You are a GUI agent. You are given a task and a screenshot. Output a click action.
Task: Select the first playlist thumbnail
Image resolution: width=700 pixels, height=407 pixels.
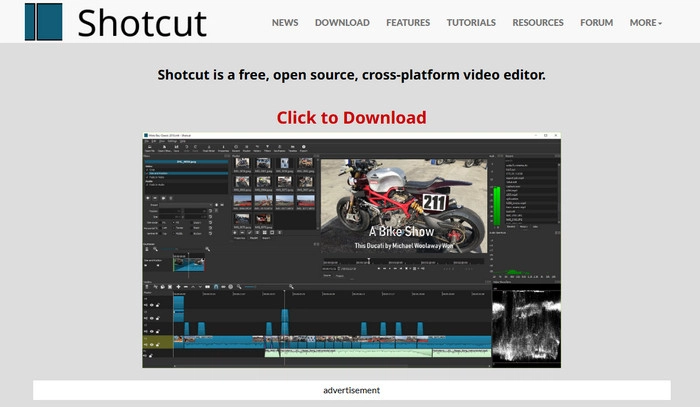coord(242,164)
